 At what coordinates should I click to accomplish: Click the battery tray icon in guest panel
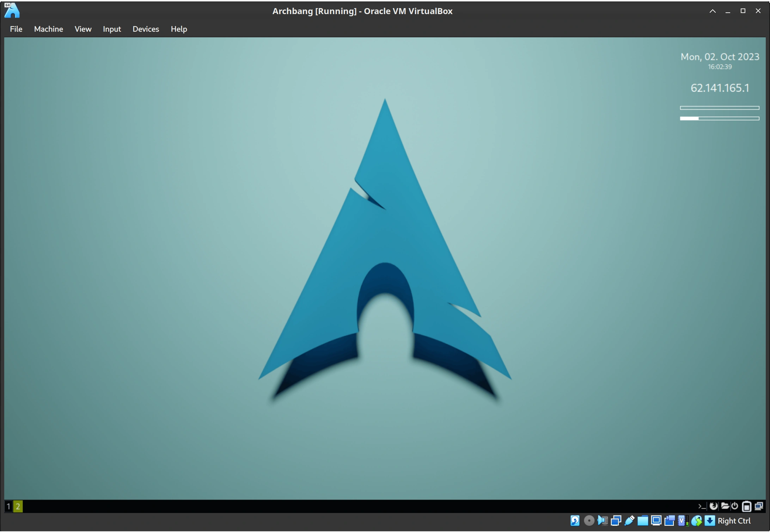746,507
